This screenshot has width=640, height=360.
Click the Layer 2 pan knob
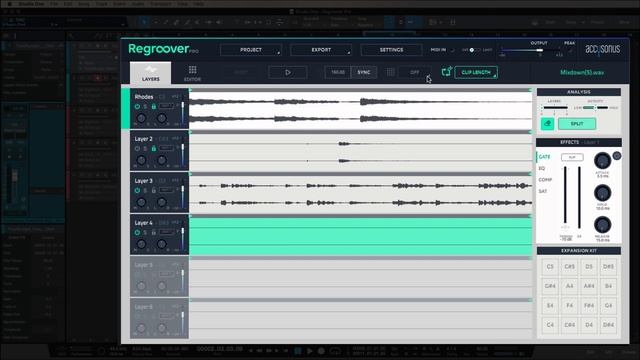tap(162, 160)
